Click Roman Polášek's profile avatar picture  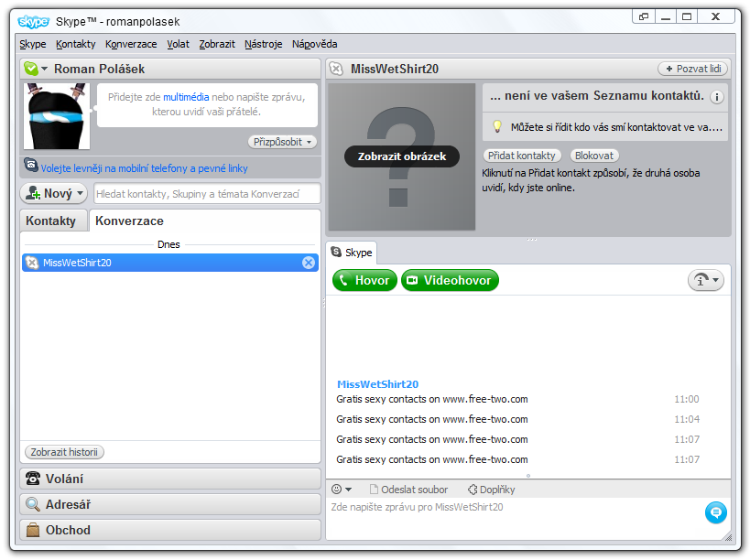coord(57,116)
